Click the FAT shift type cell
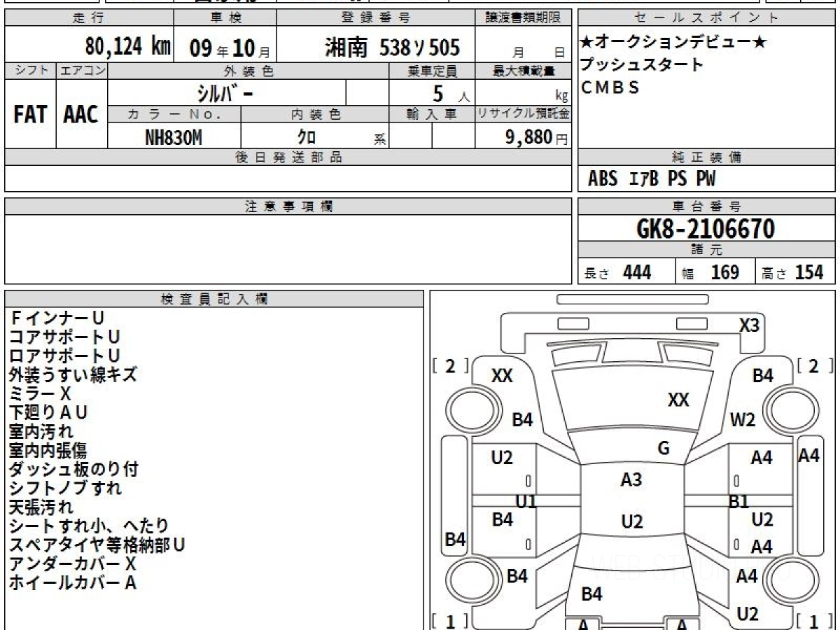 coord(30,115)
